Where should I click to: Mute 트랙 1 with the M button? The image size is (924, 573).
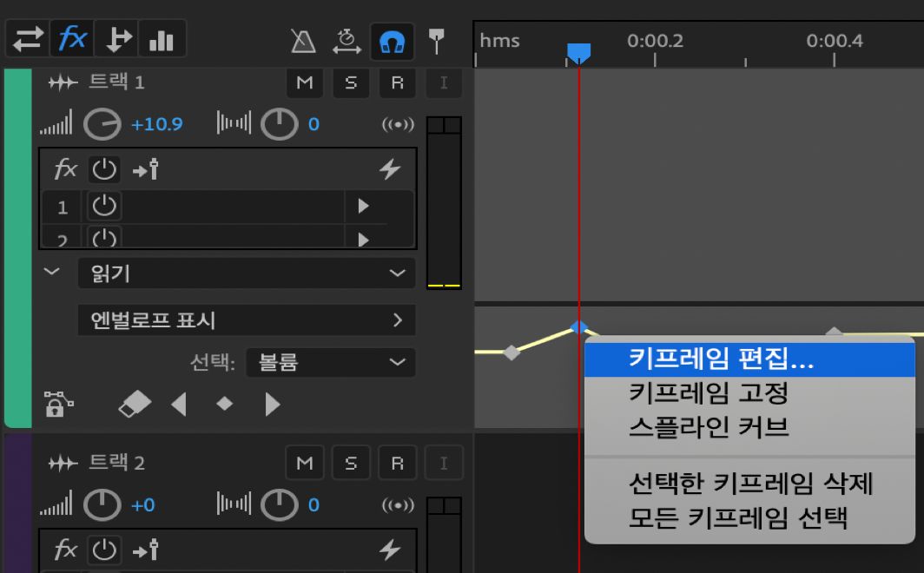pyautogui.click(x=305, y=82)
